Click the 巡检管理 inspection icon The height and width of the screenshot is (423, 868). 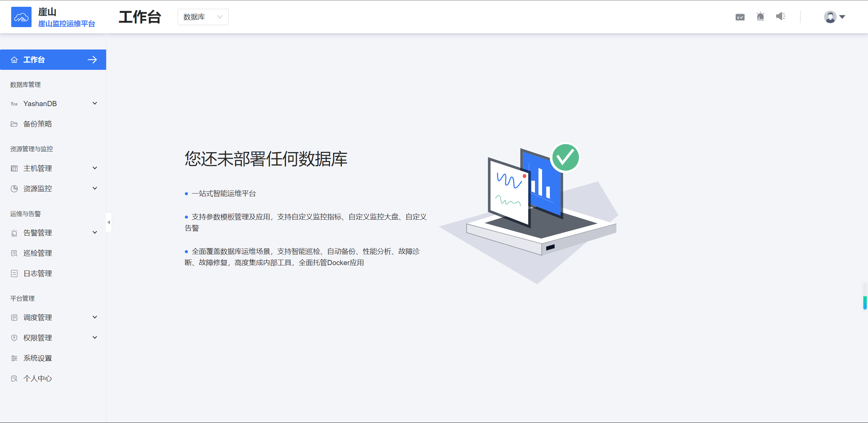14,253
